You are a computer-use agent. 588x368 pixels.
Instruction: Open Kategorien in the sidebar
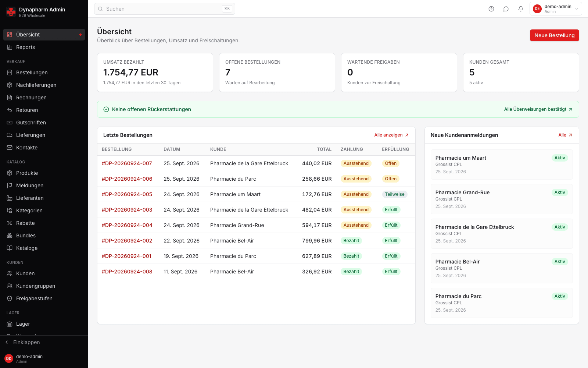(x=44, y=210)
